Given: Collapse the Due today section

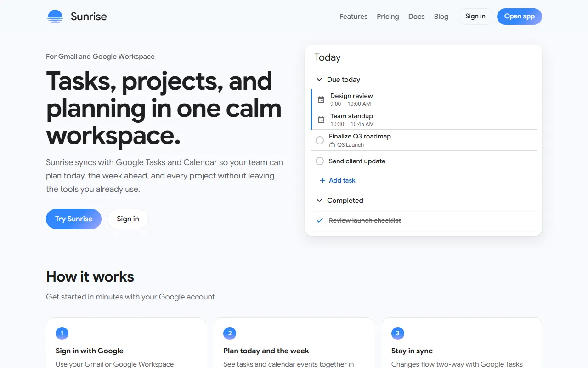Looking at the screenshot, I should [x=319, y=80].
